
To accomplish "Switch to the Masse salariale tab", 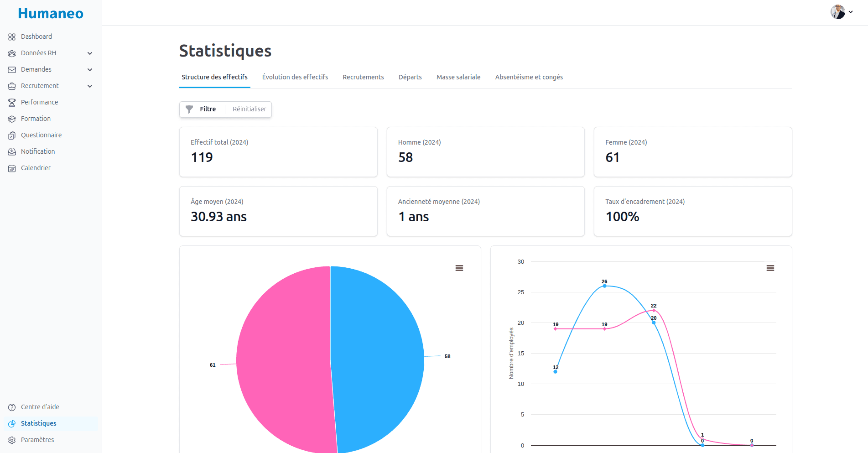I will pyautogui.click(x=458, y=77).
